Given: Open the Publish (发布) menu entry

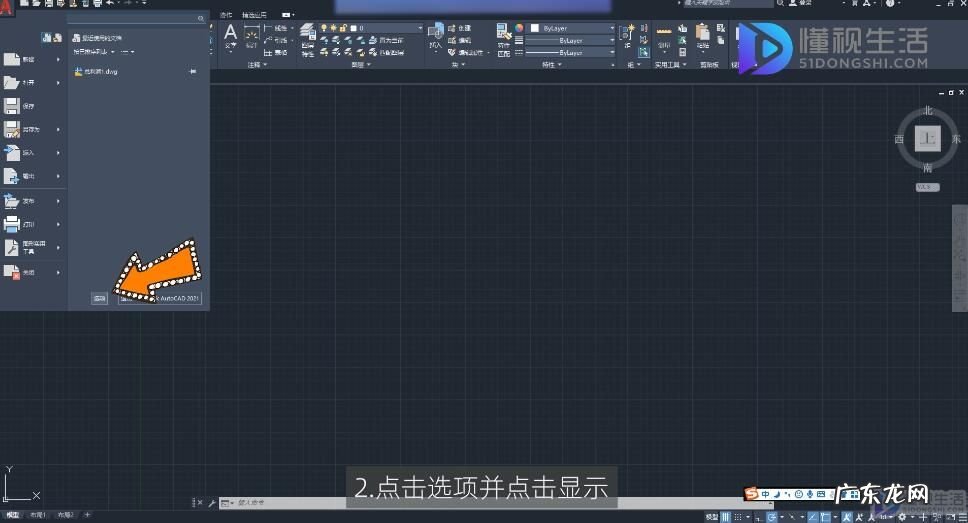Looking at the screenshot, I should [x=28, y=200].
